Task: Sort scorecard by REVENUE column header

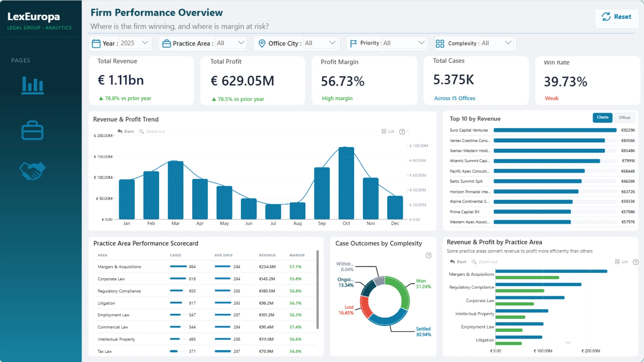Action: coord(267,255)
